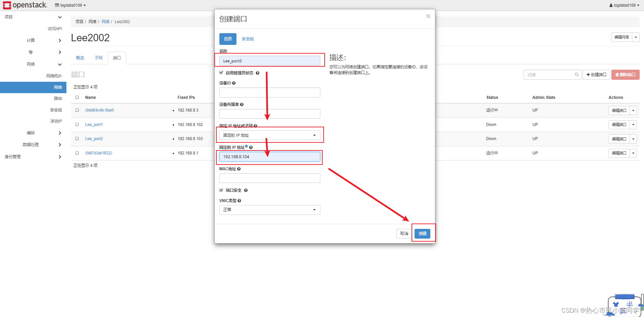Open 安全组 in the sidebar

coord(56,110)
